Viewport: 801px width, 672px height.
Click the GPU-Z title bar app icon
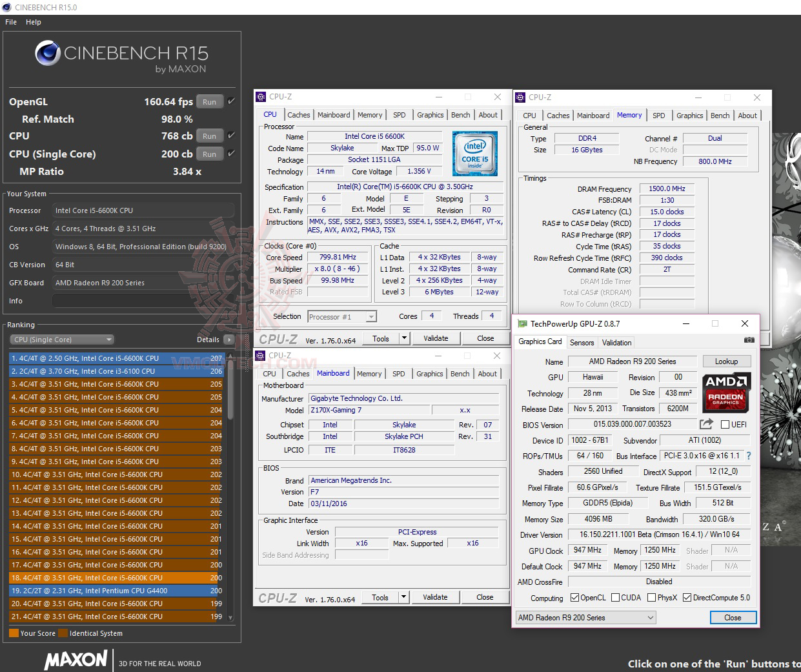point(522,323)
